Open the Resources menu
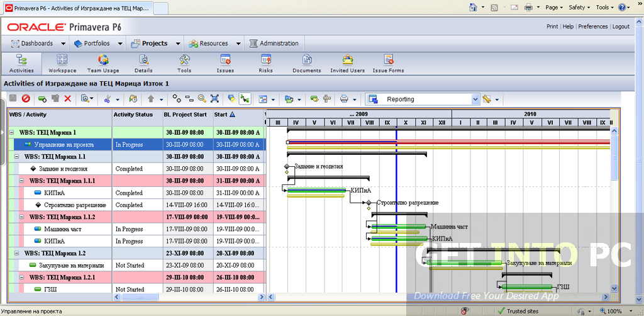Viewport: 644px width, 316px height. tap(214, 43)
